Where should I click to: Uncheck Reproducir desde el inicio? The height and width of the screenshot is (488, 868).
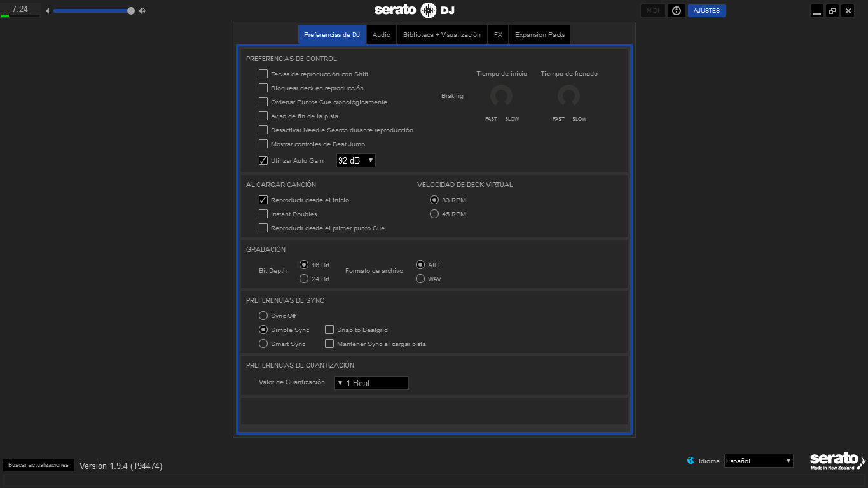[263, 200]
